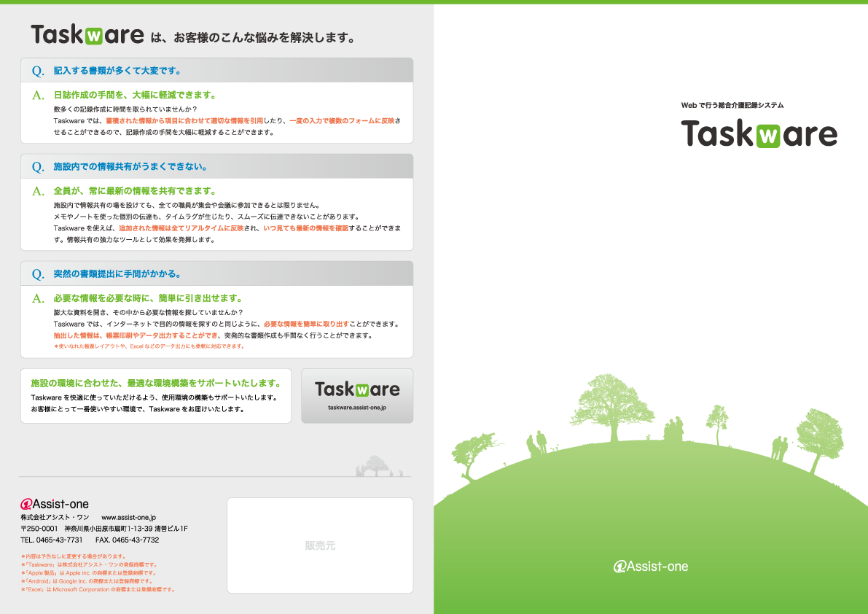Click the Taskware button showing taskware.assist-one.jp
Viewport: 868px width, 614px height.
[357, 396]
